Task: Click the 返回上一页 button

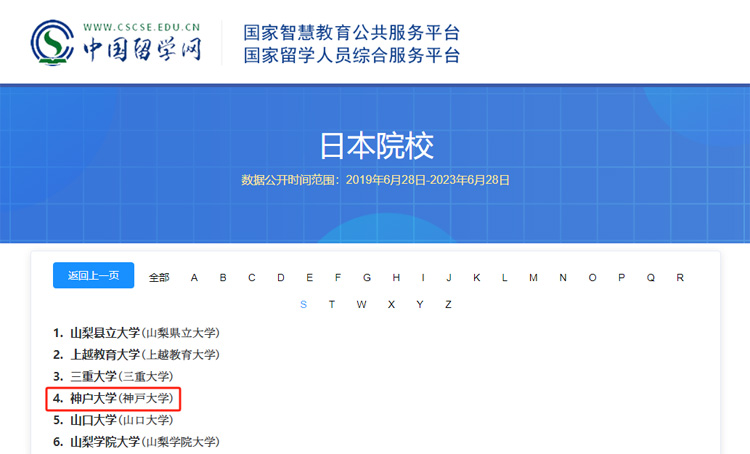Action: [x=93, y=276]
